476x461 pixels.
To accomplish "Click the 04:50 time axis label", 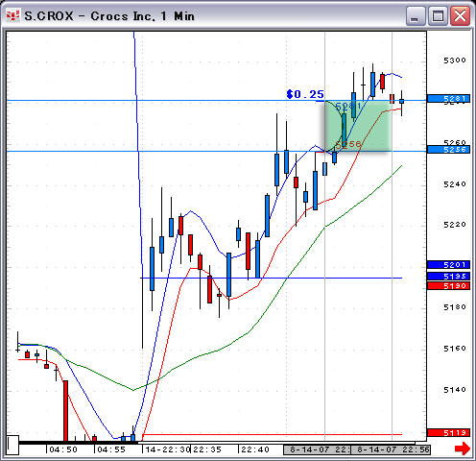I will (x=63, y=449).
